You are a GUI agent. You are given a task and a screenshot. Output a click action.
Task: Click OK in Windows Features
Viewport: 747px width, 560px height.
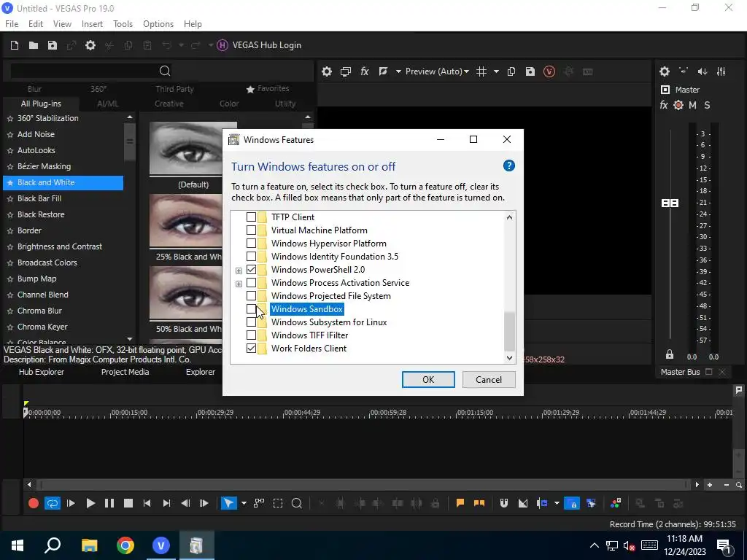[428, 379]
